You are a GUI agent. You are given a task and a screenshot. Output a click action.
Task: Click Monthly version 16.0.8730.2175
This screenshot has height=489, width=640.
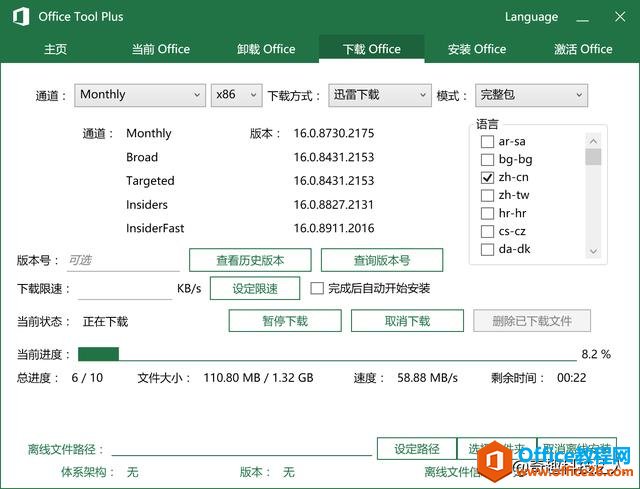(334, 133)
